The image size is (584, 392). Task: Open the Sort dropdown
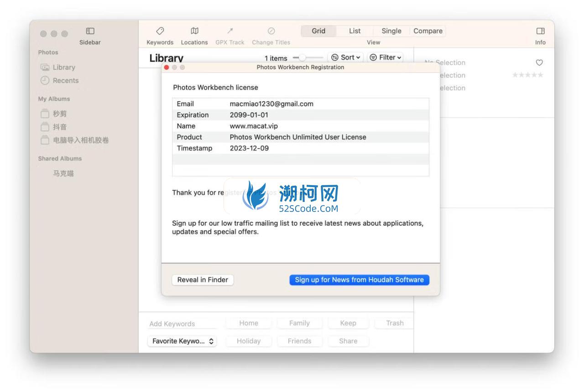[x=345, y=57]
